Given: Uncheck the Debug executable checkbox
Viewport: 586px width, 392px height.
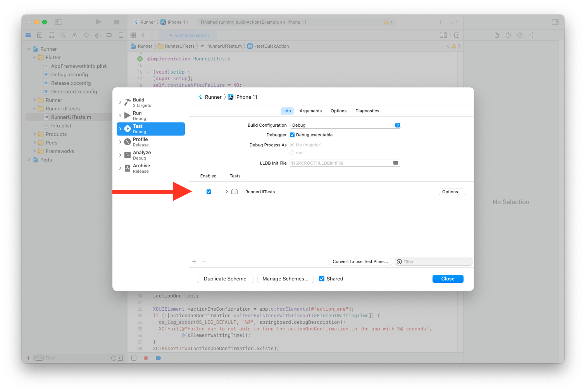Looking at the screenshot, I should click(292, 135).
